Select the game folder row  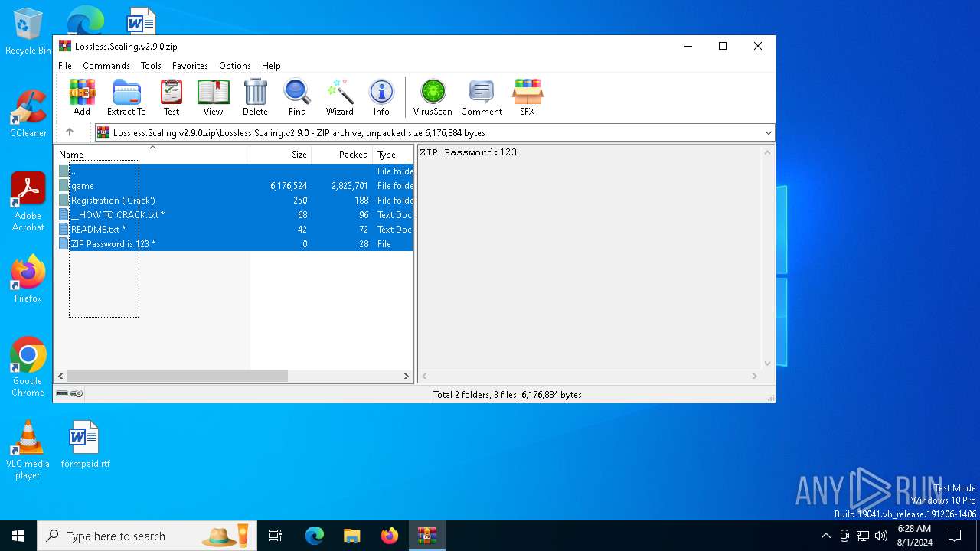pos(236,186)
